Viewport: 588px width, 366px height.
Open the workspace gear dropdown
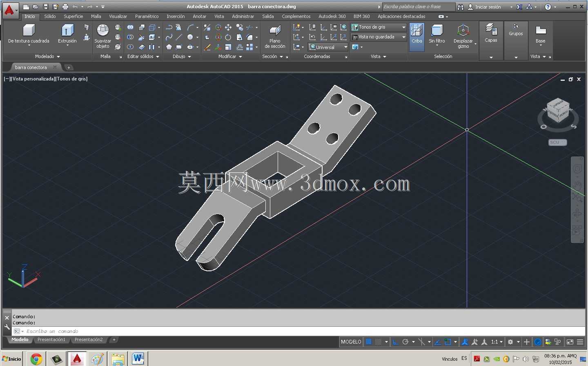513,342
